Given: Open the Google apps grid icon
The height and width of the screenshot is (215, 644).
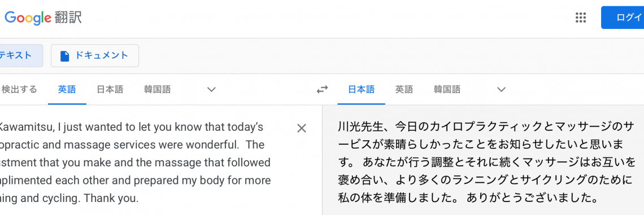Looking at the screenshot, I should point(581,18).
